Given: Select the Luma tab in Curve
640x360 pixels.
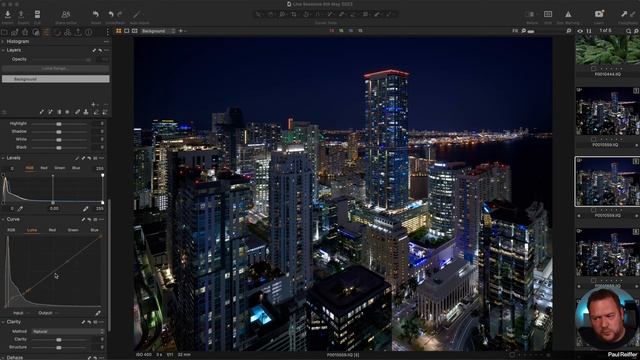Looking at the screenshot, I should tap(32, 230).
